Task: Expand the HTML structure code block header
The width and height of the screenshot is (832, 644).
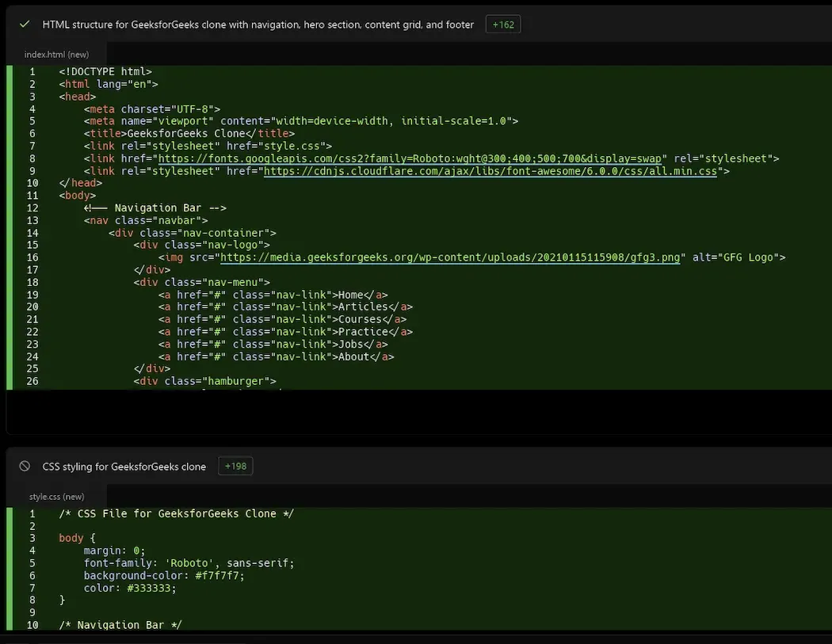Action: pos(258,24)
